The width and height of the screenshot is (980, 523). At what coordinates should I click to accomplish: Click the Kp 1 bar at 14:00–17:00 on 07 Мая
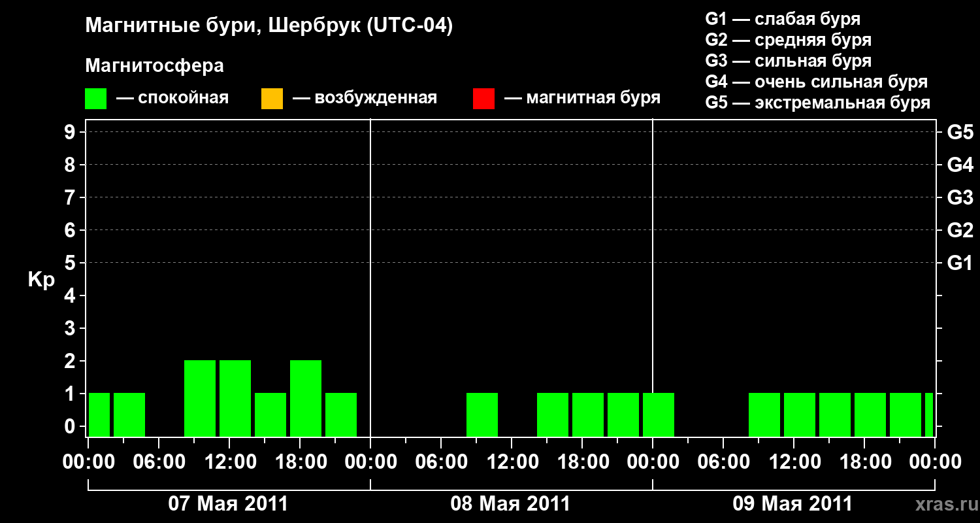(270, 414)
